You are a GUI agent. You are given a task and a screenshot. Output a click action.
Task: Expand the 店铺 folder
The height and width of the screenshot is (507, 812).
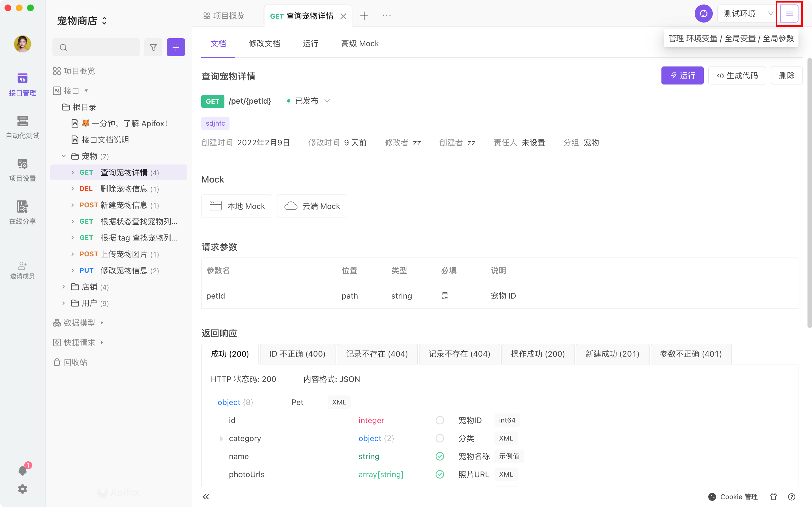[x=64, y=287]
